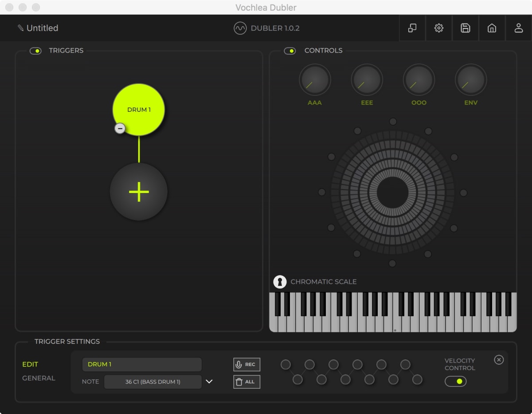Click the leftmost note dot on pitch wheel

(x=322, y=193)
